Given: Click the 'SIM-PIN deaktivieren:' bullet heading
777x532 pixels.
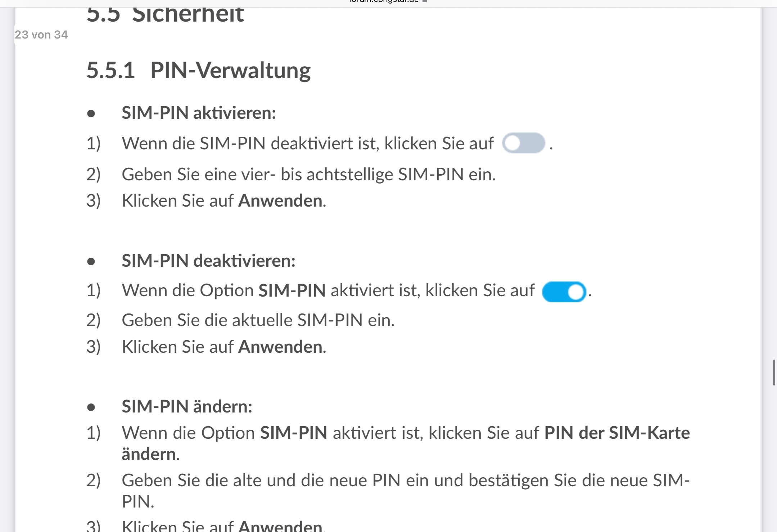Looking at the screenshot, I should coord(208,261).
